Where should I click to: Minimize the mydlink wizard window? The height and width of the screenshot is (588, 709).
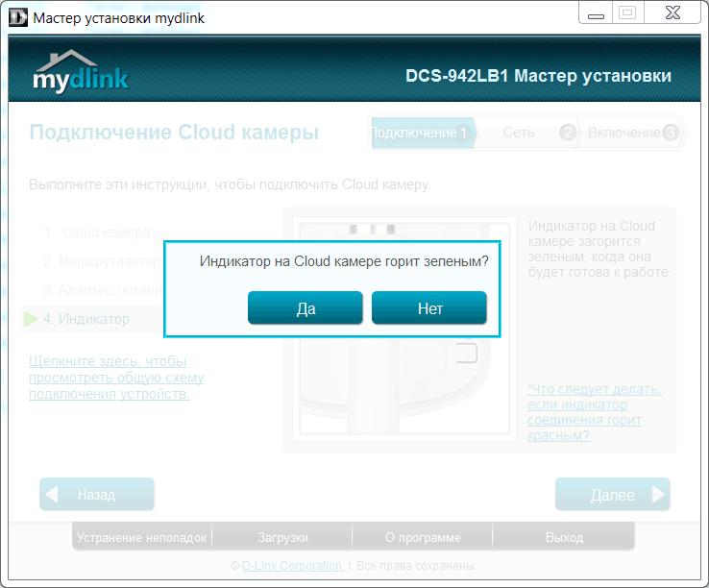[596, 12]
